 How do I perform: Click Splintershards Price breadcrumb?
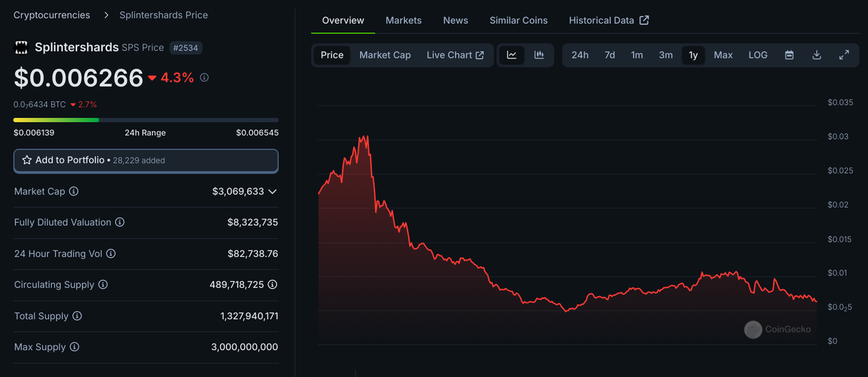163,15
